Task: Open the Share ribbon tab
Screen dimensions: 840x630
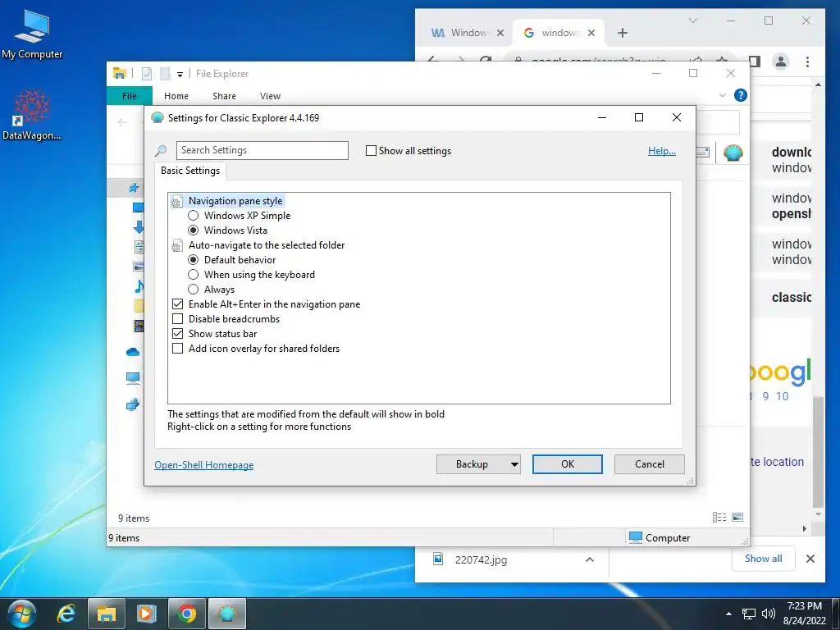Action: (224, 96)
